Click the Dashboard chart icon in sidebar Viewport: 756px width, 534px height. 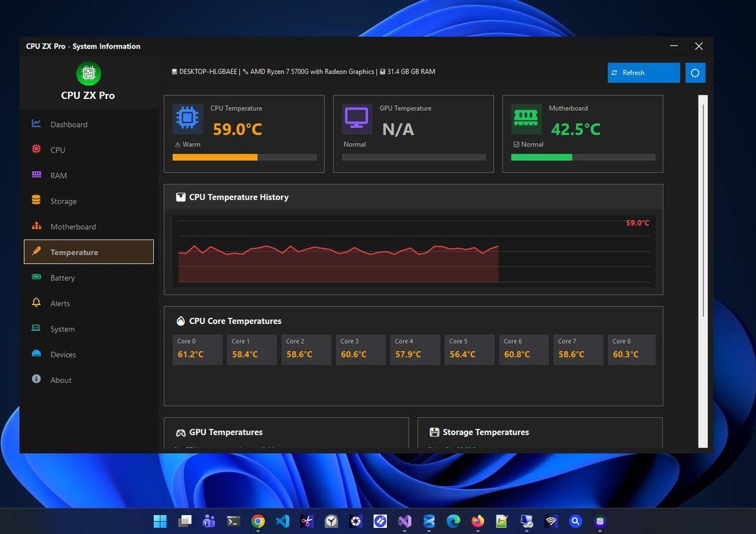coord(37,124)
